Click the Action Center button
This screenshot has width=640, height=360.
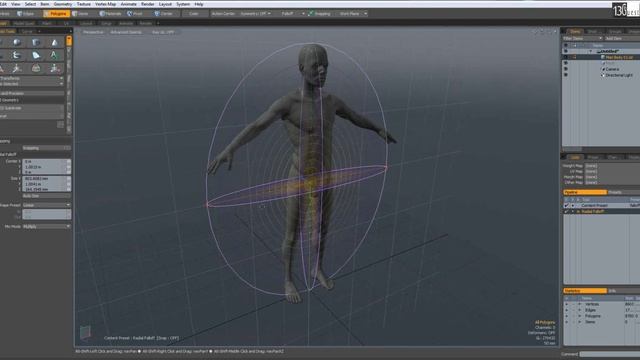(x=223, y=13)
